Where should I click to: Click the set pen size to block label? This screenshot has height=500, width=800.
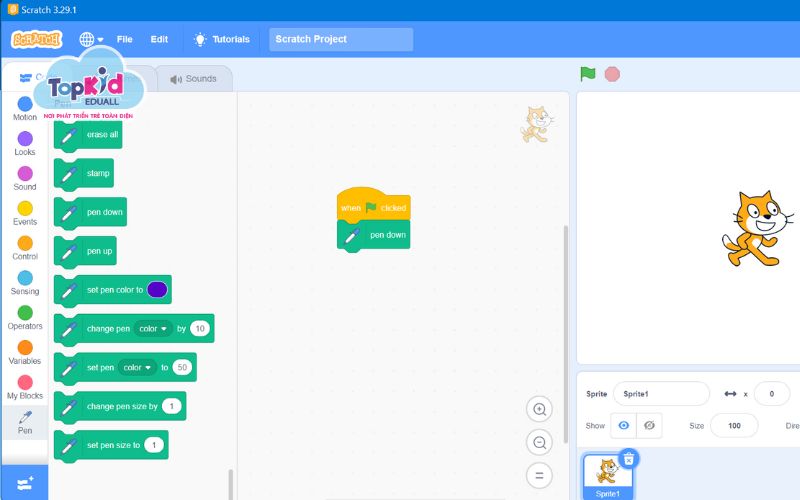(113, 445)
